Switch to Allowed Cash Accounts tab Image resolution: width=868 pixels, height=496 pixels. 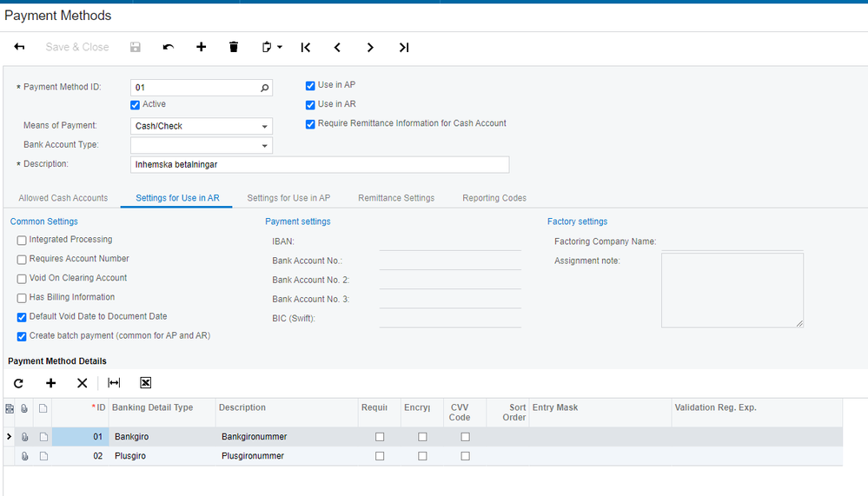[x=63, y=198]
